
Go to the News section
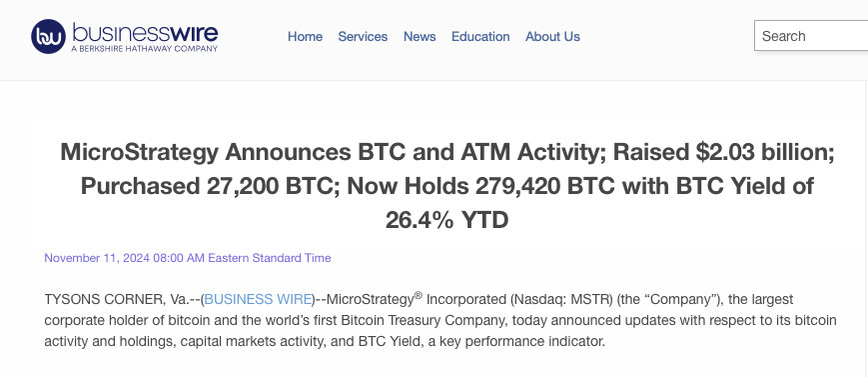click(x=420, y=37)
